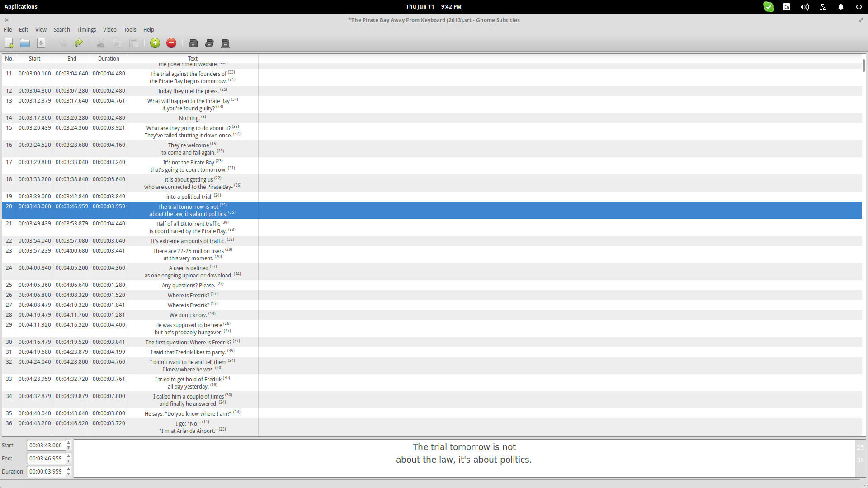The height and width of the screenshot is (488, 868).
Task: Select row 'The first question: Where is Fredrik?'
Action: pos(432,342)
